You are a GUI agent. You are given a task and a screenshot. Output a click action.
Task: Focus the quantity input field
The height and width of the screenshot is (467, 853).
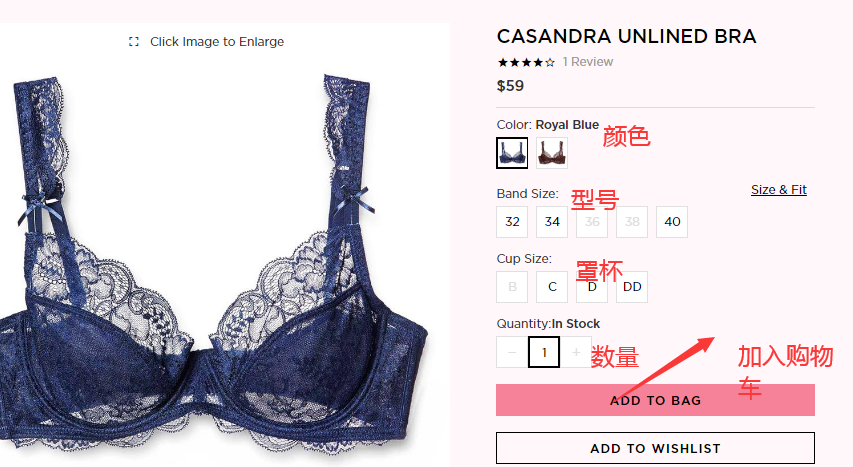544,352
